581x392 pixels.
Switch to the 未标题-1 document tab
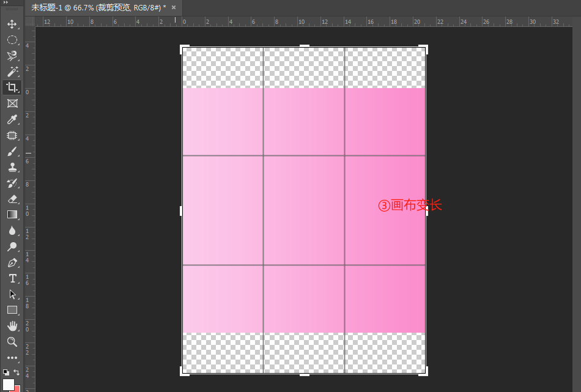98,7
